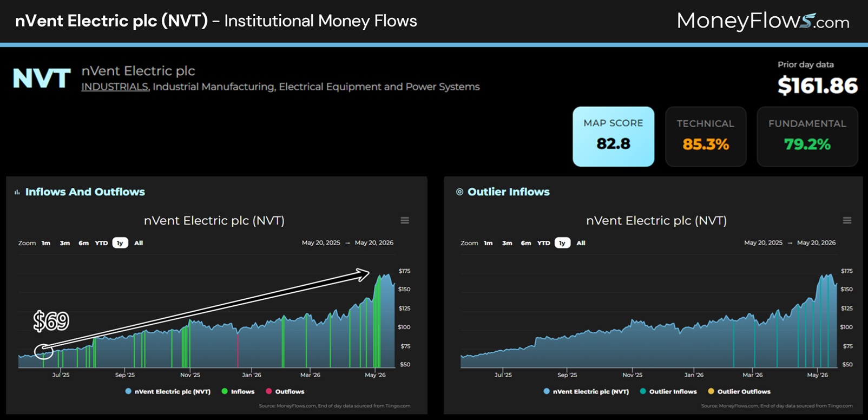Toggle Outflows series in left chart legend

click(x=285, y=391)
